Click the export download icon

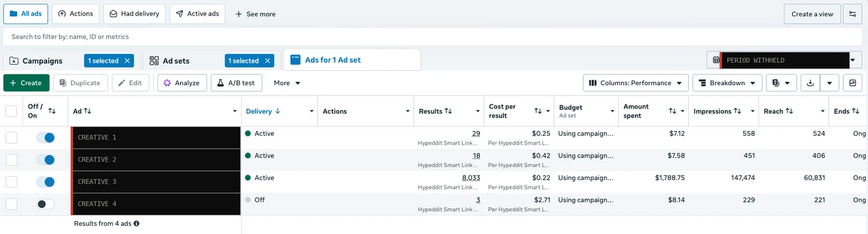810,83
